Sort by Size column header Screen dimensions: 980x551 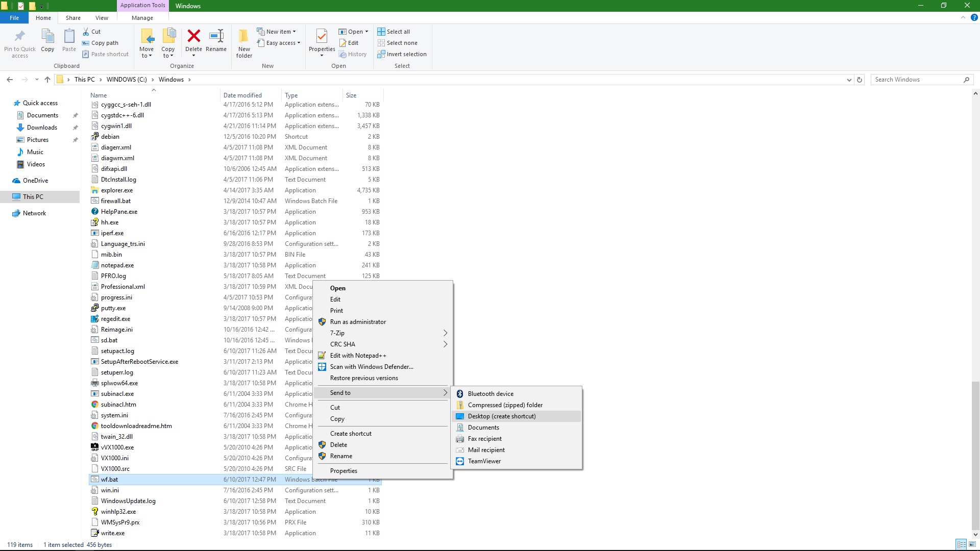pos(363,95)
